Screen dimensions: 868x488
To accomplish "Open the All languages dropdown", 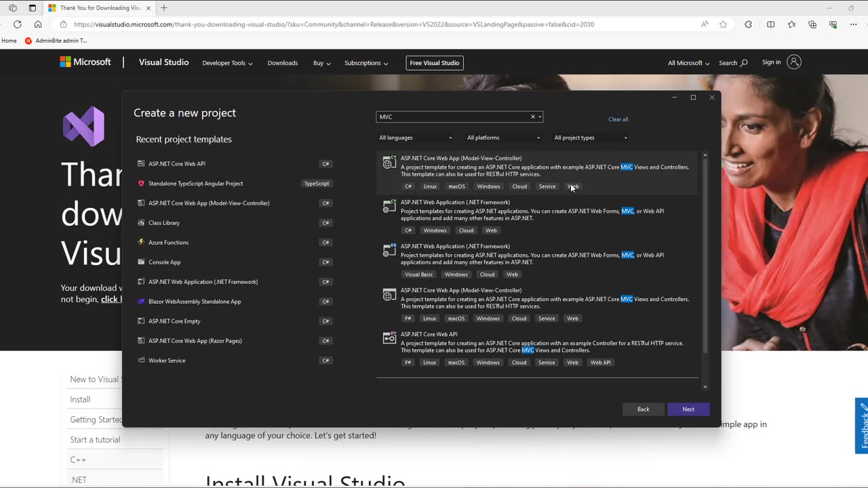I will (x=415, y=138).
